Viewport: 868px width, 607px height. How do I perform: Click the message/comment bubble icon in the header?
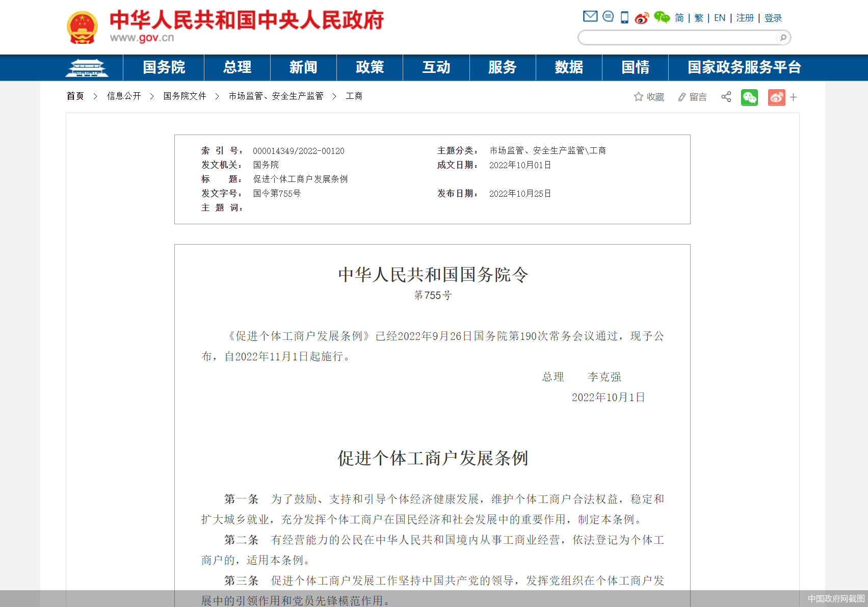click(x=607, y=16)
